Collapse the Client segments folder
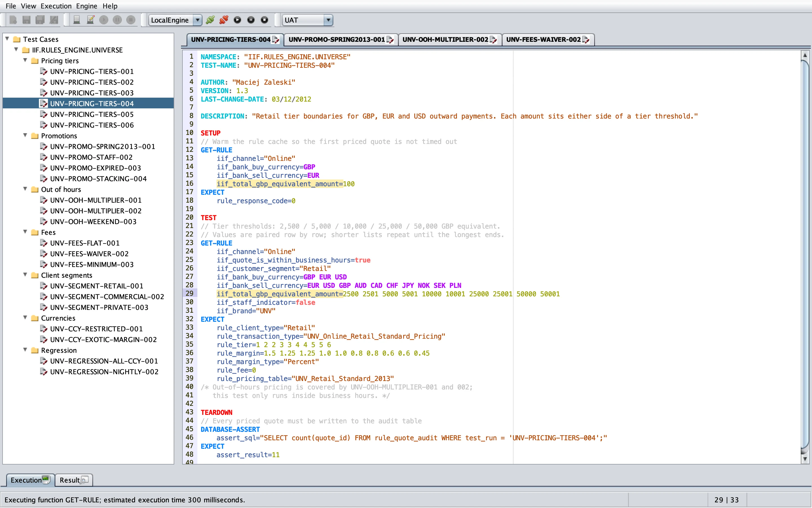This screenshot has width=812, height=508. click(x=25, y=275)
